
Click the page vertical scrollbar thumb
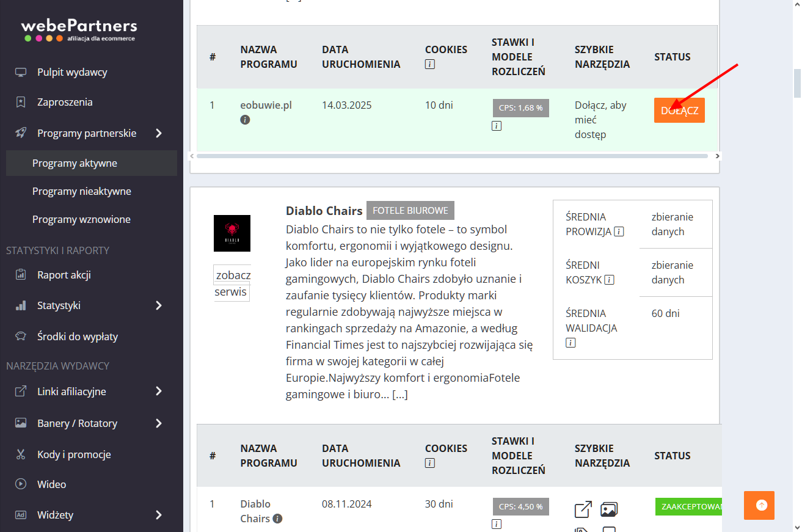point(797,83)
